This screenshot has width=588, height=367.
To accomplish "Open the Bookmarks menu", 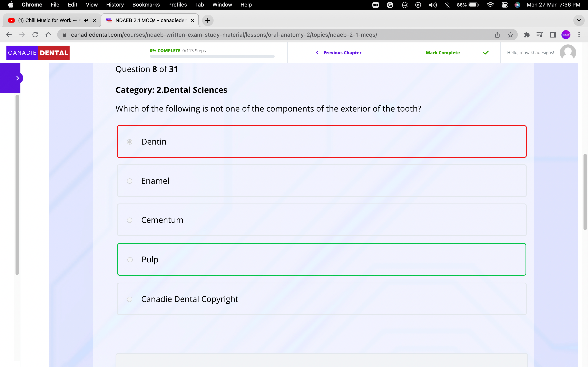I will 146,5.
